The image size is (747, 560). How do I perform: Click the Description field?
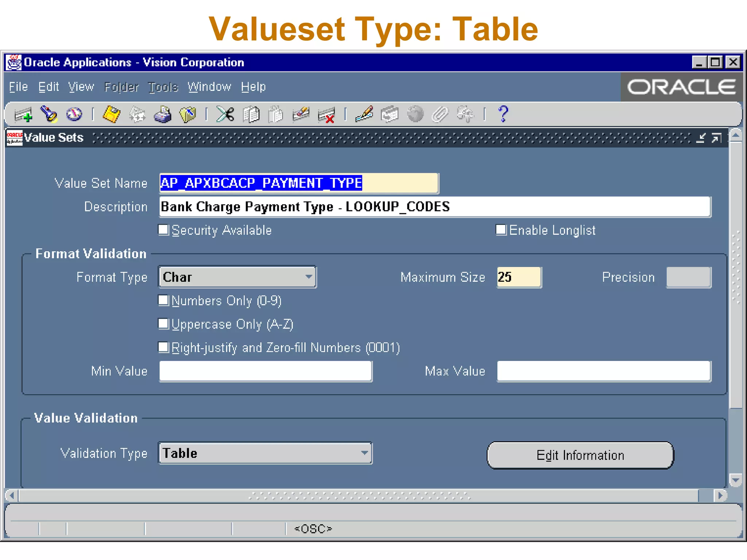(435, 207)
